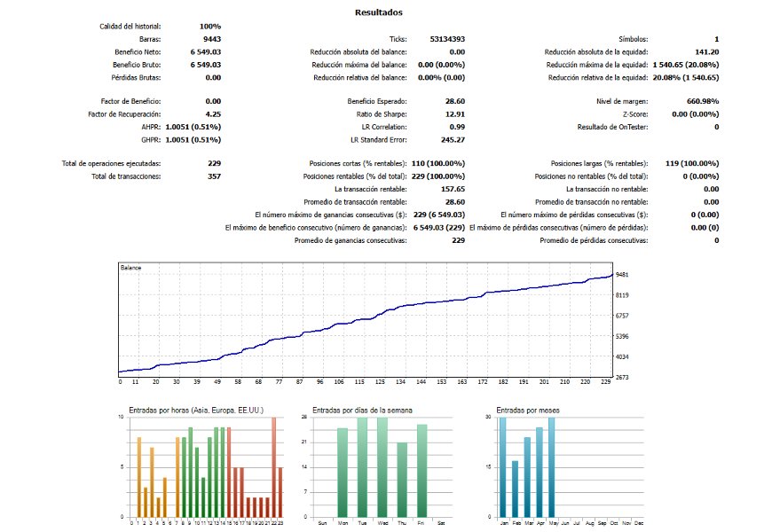Click the 9481 label on balance axis

pyautogui.click(x=622, y=275)
